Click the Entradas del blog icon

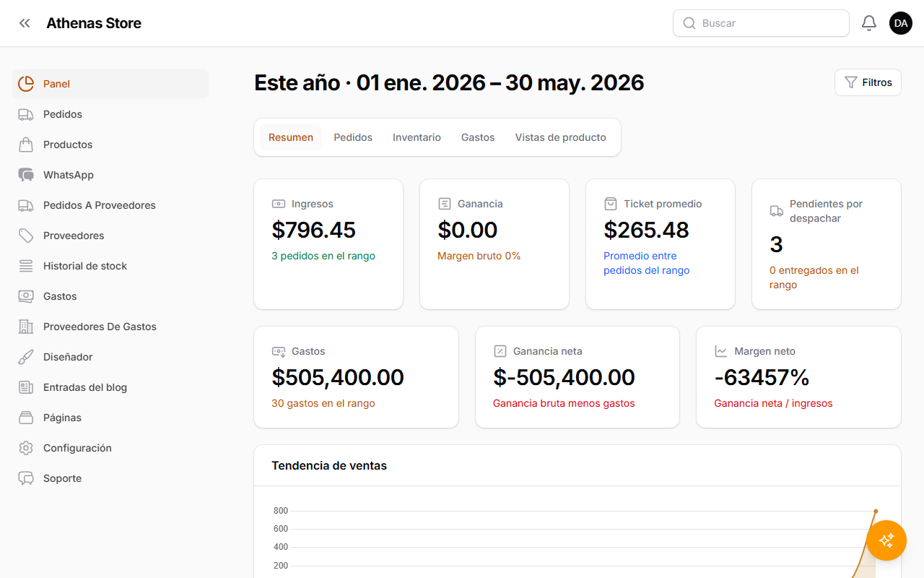point(26,387)
